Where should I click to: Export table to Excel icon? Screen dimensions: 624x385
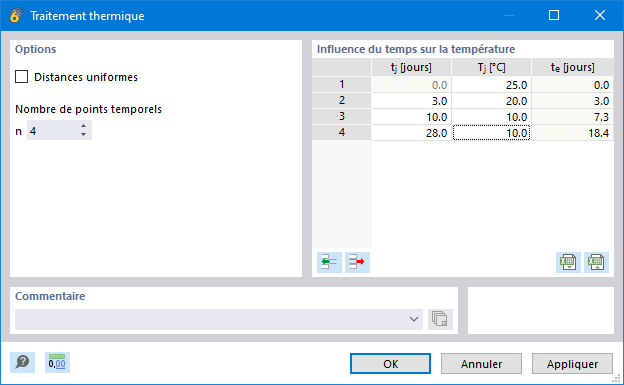(x=568, y=262)
